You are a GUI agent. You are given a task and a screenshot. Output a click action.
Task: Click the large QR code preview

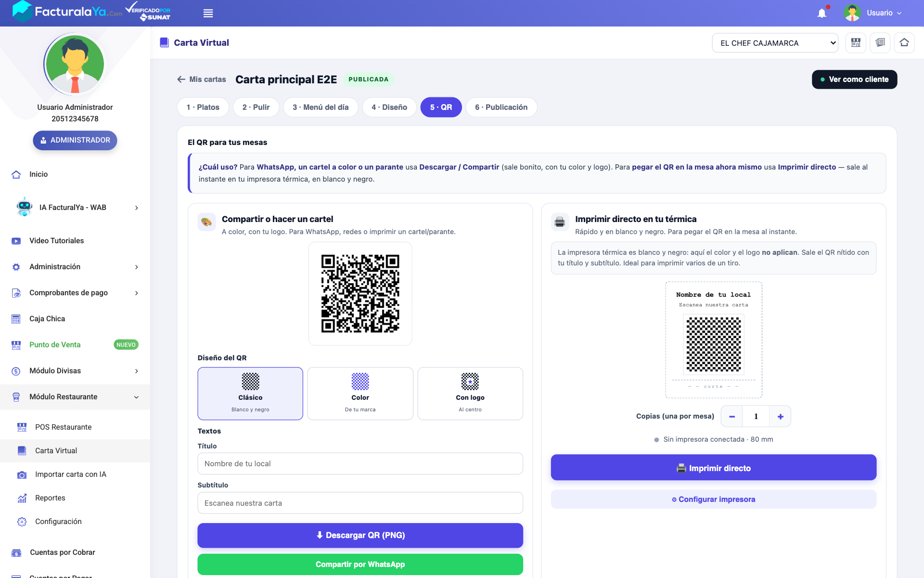(x=360, y=294)
